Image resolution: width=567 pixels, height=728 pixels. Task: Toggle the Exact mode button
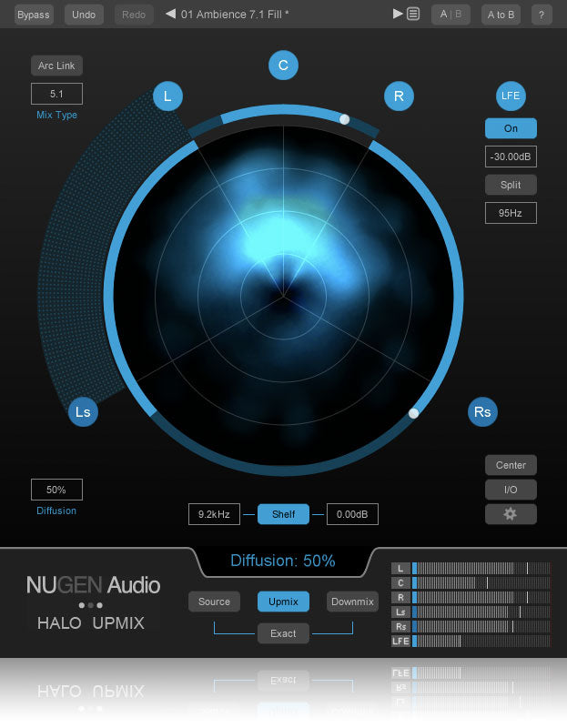pos(283,633)
